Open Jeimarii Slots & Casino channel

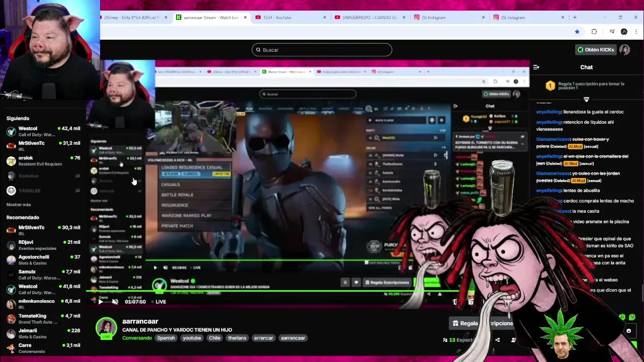[43, 333]
